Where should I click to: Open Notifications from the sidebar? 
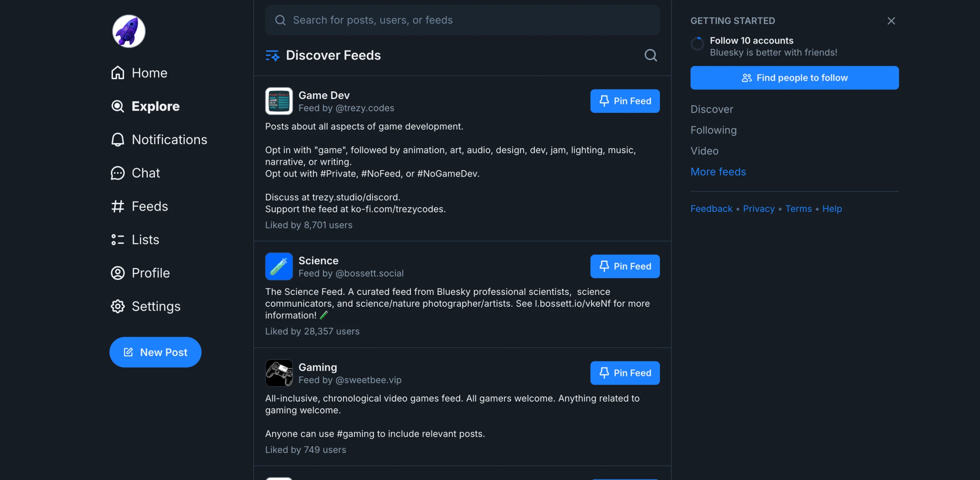[118, 139]
